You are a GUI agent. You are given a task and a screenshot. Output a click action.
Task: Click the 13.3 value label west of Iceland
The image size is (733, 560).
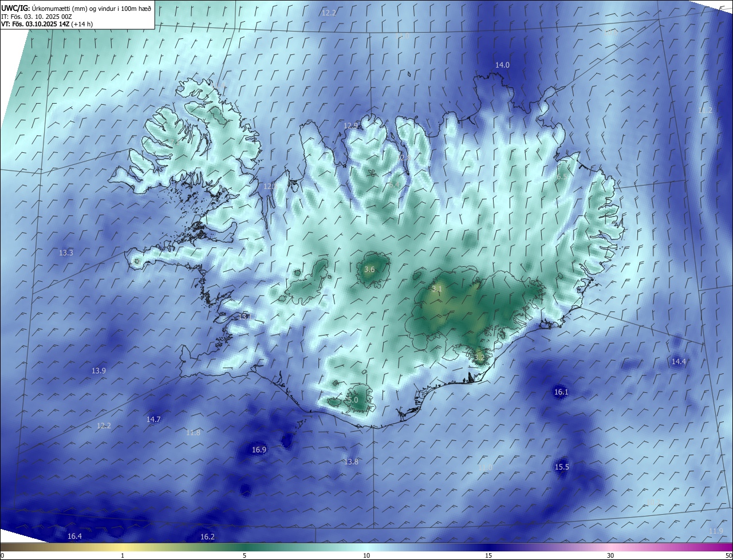[66, 253]
